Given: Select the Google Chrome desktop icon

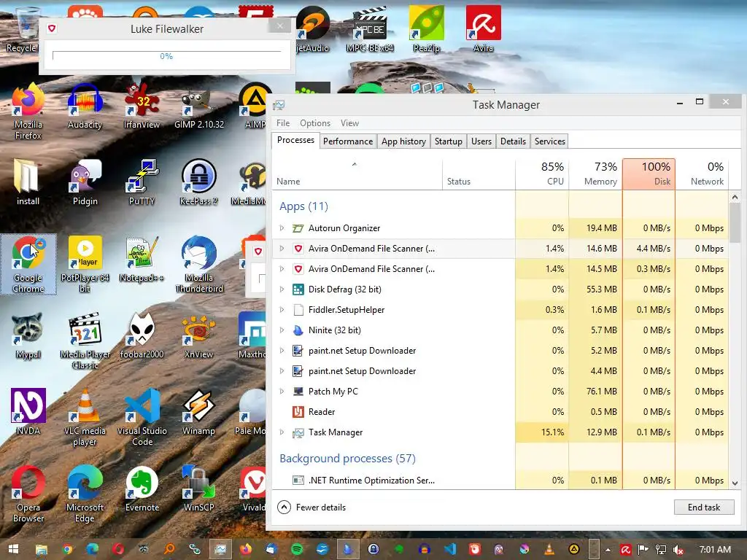Looking at the screenshot, I should click(28, 264).
